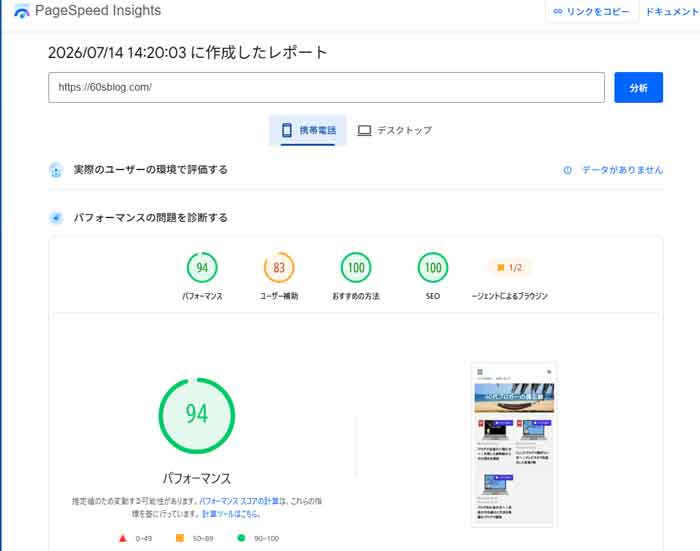
Task: Click the large 94 performance gauge
Action: [196, 416]
